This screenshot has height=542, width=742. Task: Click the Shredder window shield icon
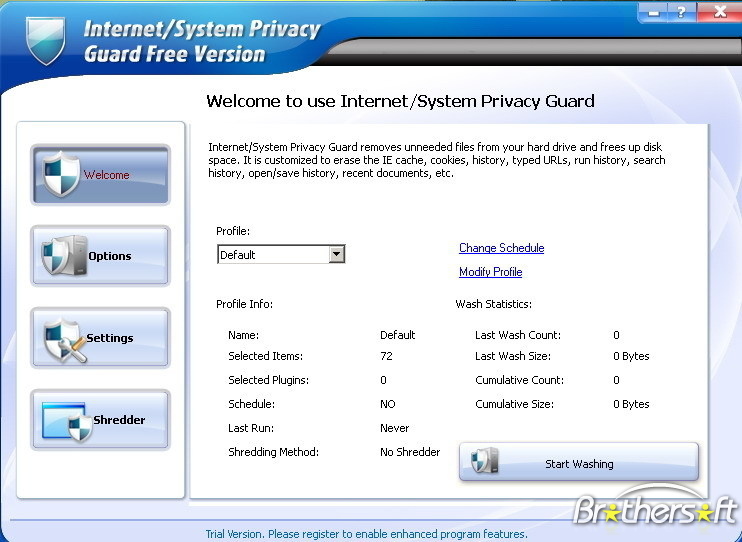(x=67, y=421)
